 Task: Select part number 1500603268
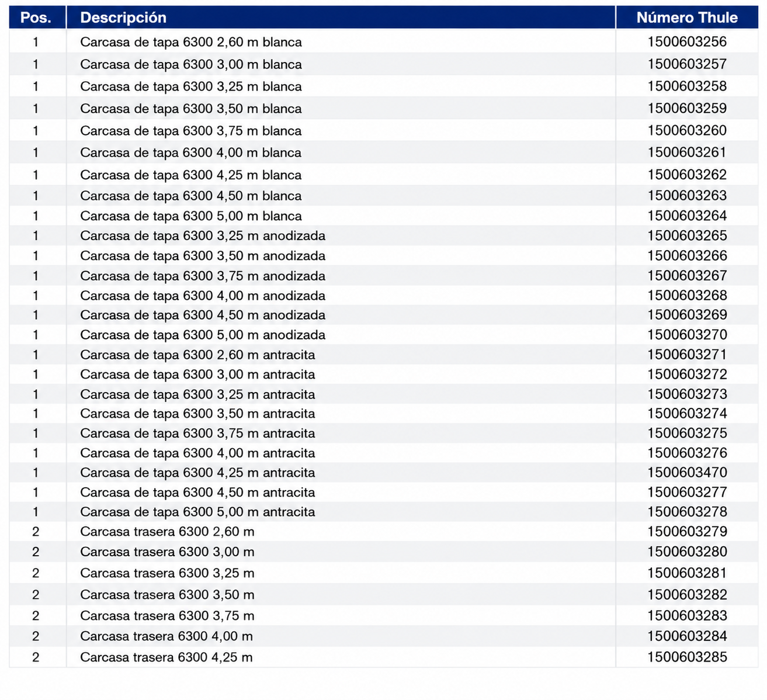[x=687, y=295]
